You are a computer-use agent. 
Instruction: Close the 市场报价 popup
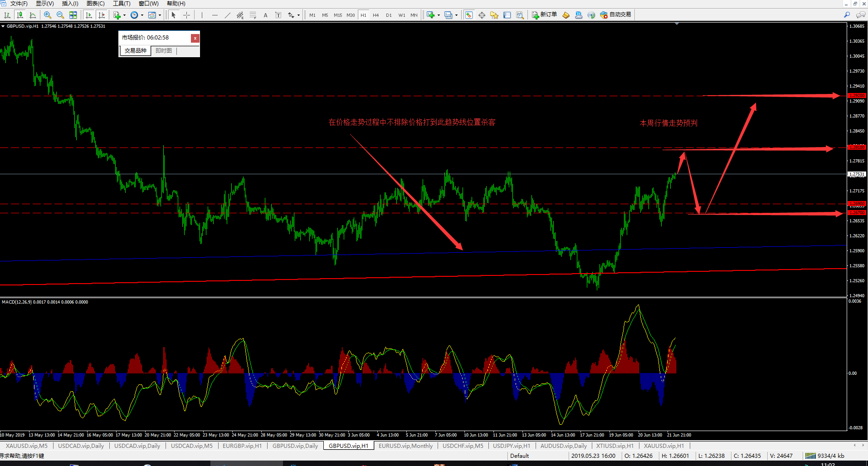pyautogui.click(x=195, y=38)
